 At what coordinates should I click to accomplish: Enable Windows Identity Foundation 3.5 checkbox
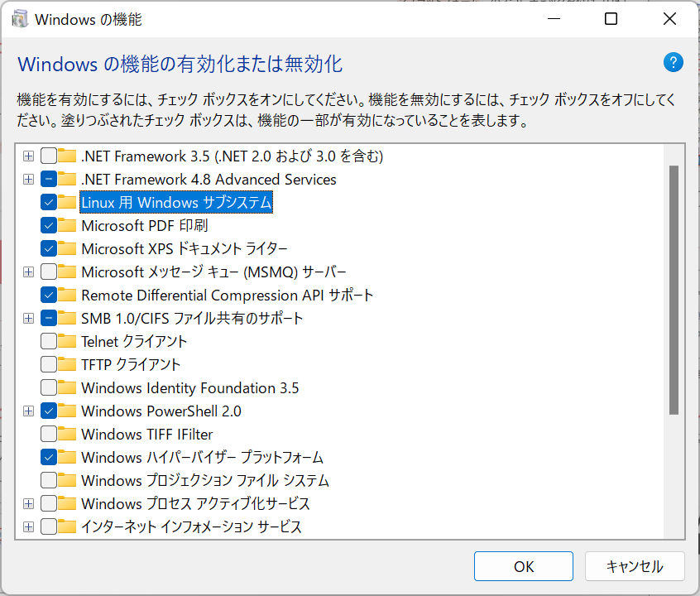point(48,387)
